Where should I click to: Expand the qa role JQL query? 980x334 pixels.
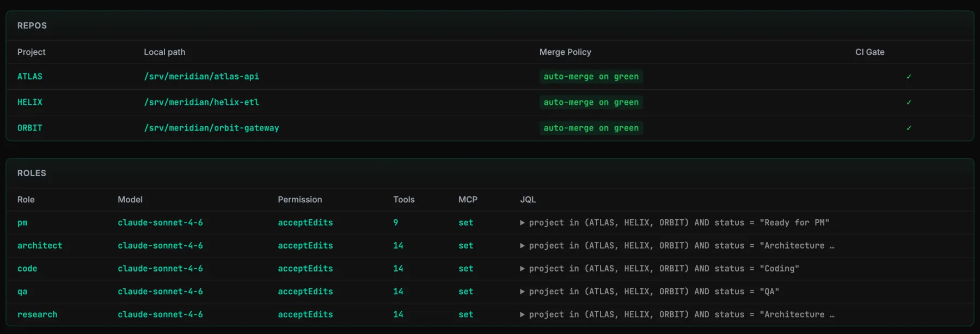[x=522, y=292]
